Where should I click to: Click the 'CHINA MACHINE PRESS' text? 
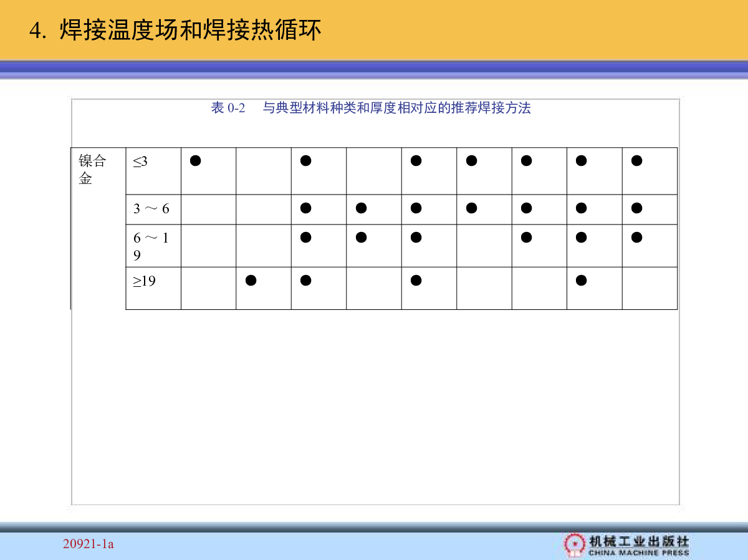point(639,553)
